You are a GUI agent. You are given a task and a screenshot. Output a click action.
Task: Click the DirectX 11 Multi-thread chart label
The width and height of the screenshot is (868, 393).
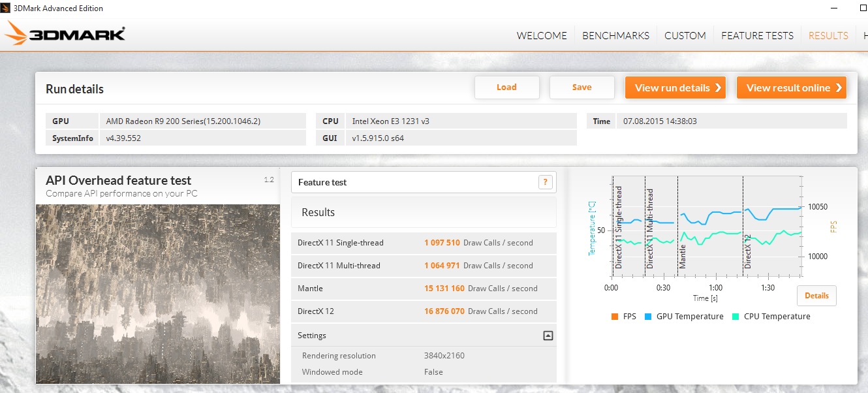coord(650,229)
